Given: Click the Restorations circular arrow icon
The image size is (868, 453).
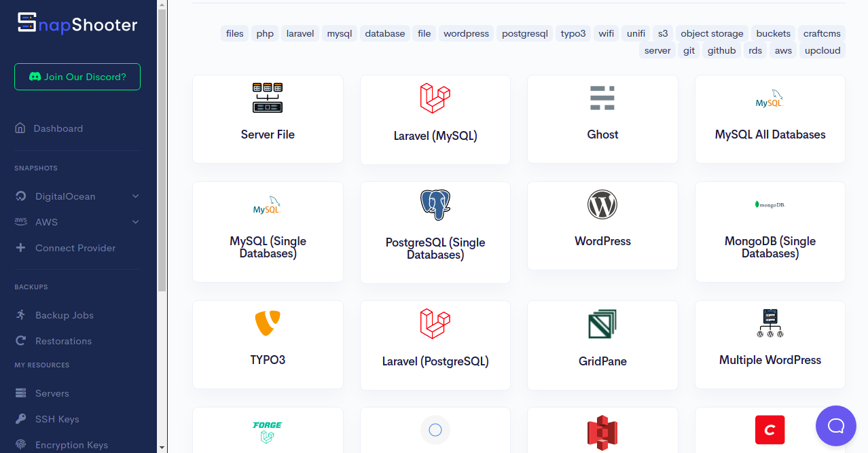Looking at the screenshot, I should pyautogui.click(x=21, y=341).
